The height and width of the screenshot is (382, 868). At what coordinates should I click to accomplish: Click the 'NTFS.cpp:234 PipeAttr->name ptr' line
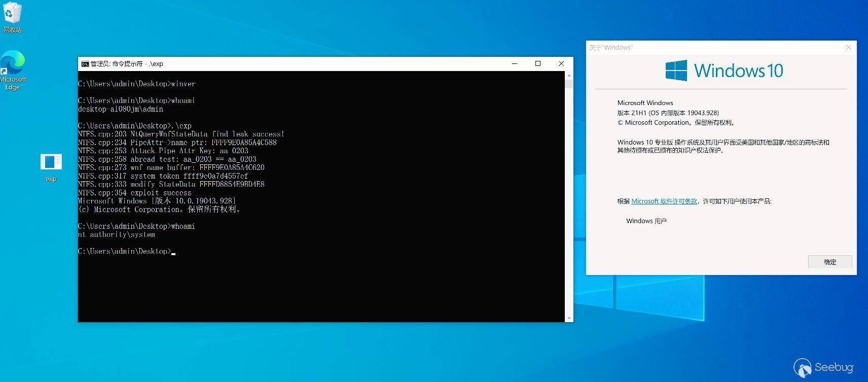click(x=177, y=143)
